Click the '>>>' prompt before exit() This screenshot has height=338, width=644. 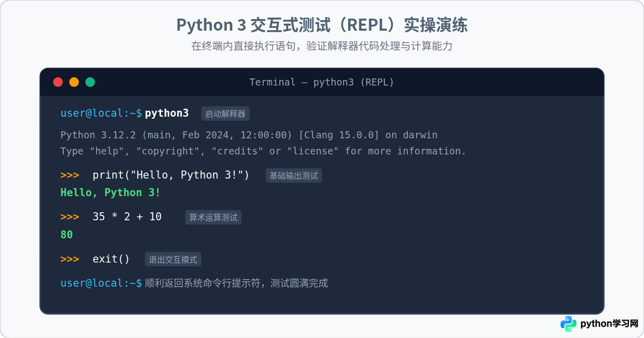(x=69, y=259)
